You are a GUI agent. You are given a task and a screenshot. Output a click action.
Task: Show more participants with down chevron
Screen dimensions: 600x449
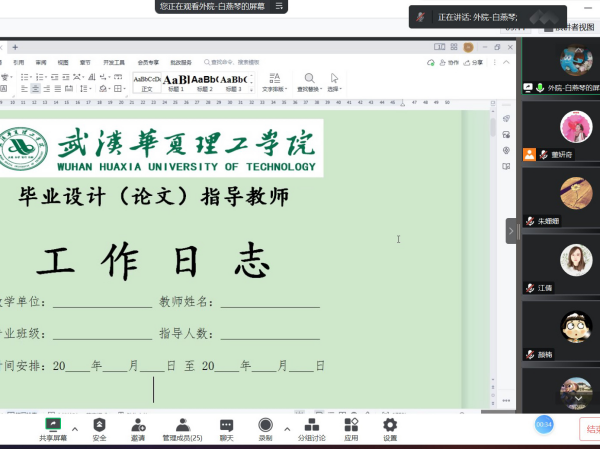pos(578,398)
